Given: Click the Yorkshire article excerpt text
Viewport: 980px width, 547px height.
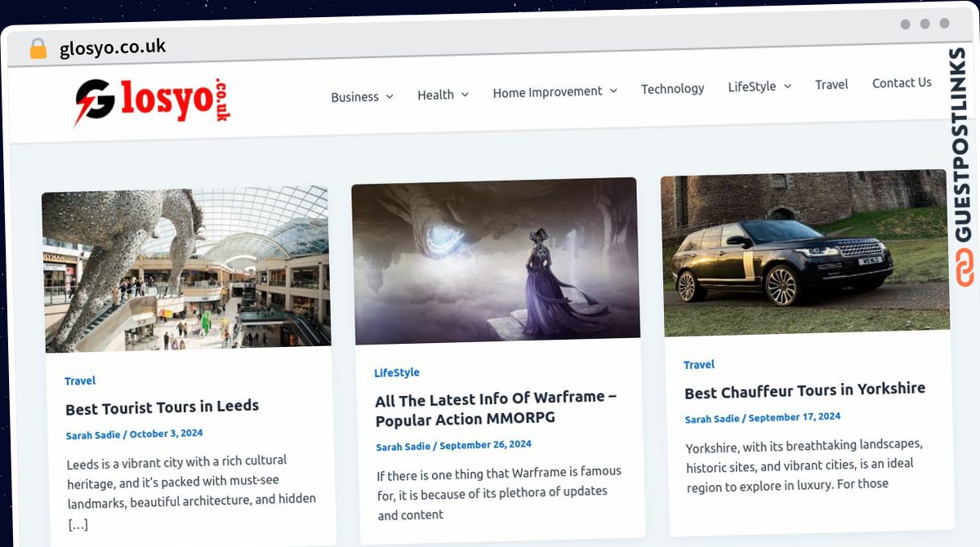Looking at the screenshot, I should (804, 465).
